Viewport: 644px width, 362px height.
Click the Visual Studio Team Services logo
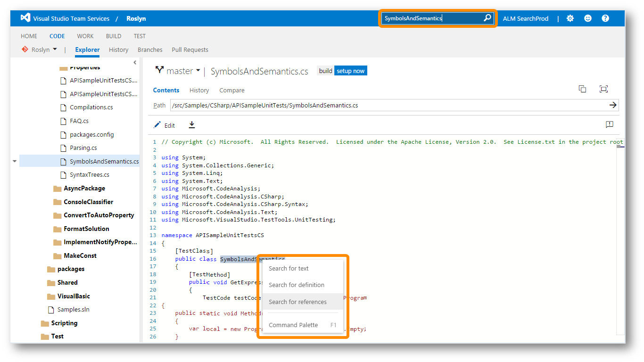click(25, 18)
